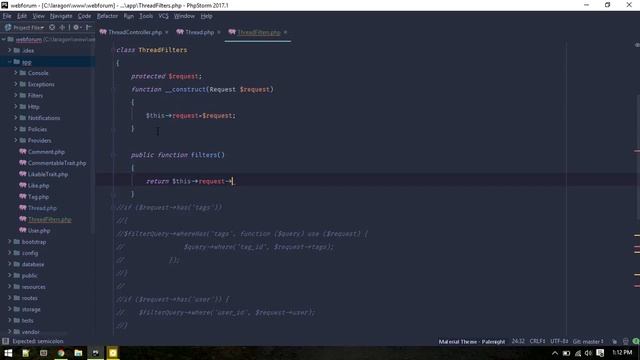Viewport: 640px width, 360px height.
Task: Open the Navigate menu
Action: 61,16
